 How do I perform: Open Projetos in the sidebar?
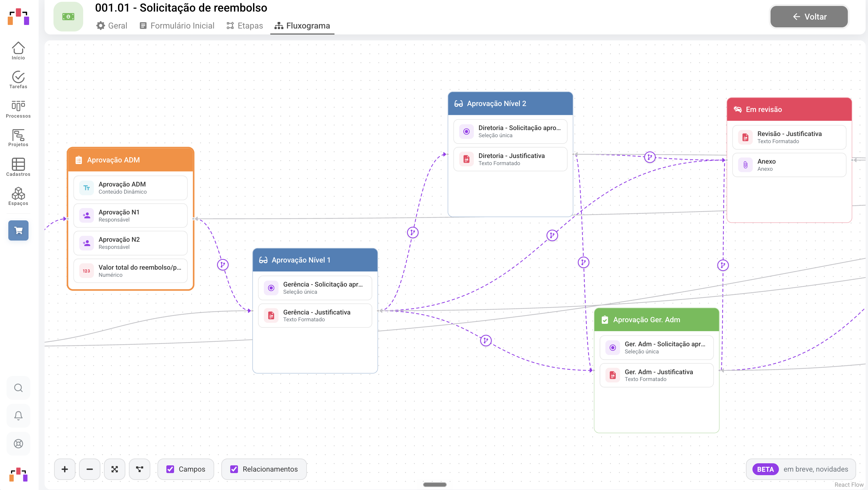click(18, 138)
